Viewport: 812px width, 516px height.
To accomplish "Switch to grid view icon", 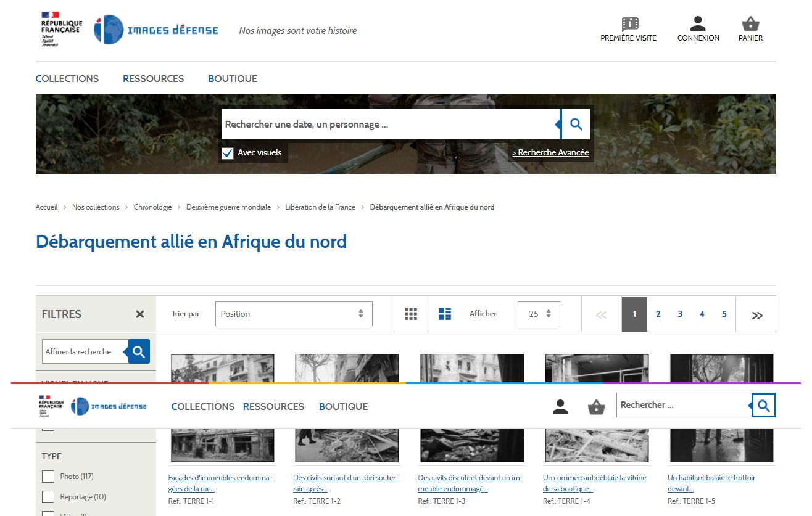I will 412,314.
